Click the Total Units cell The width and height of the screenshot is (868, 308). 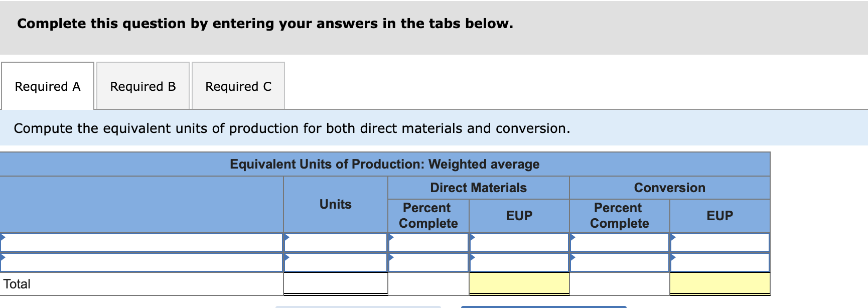click(x=336, y=283)
